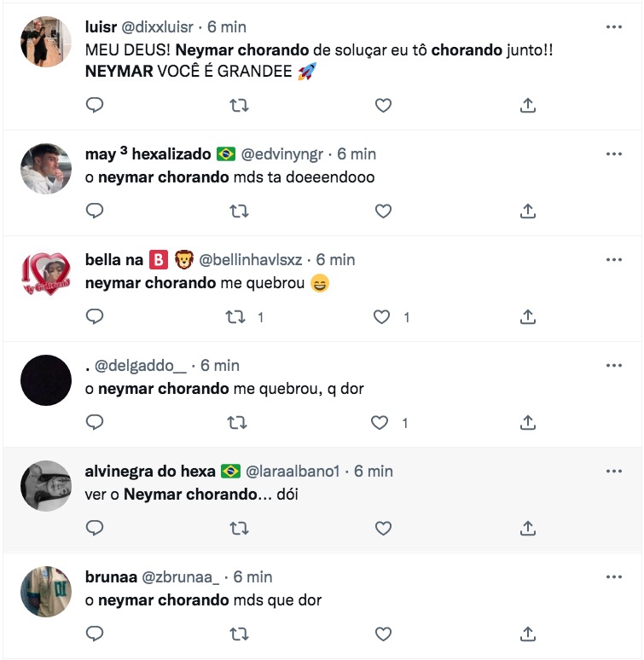Screen dimensions: 644x660
Task: Retweet luisr's Neymar chorando tweet
Action: coord(240,105)
